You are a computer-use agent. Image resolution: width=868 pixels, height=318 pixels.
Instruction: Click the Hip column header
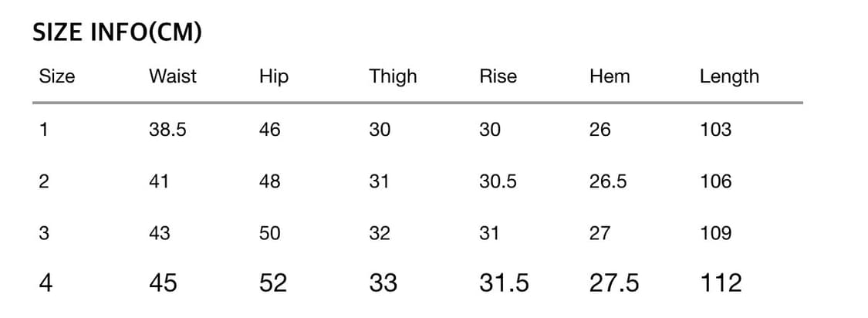coord(274,76)
